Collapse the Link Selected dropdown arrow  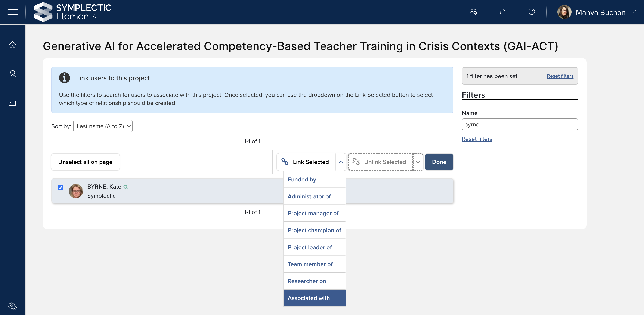click(x=341, y=162)
